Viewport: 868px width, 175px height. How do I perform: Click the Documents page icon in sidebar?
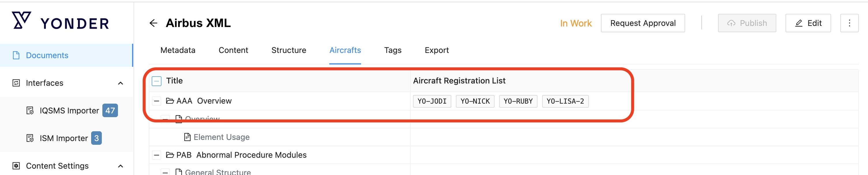coord(16,55)
